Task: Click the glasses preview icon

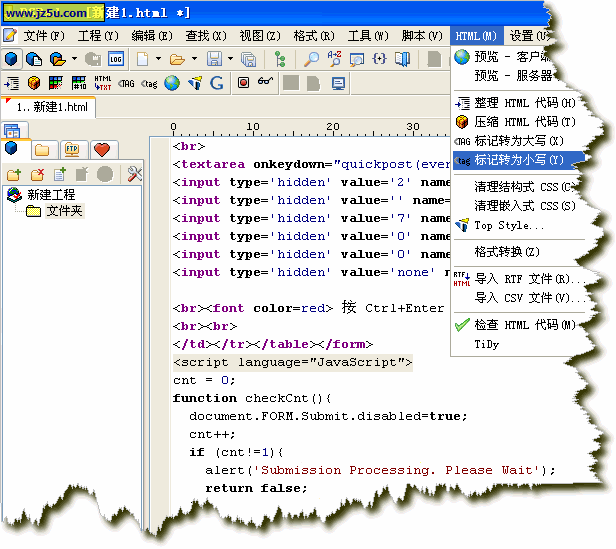Action: tap(265, 83)
